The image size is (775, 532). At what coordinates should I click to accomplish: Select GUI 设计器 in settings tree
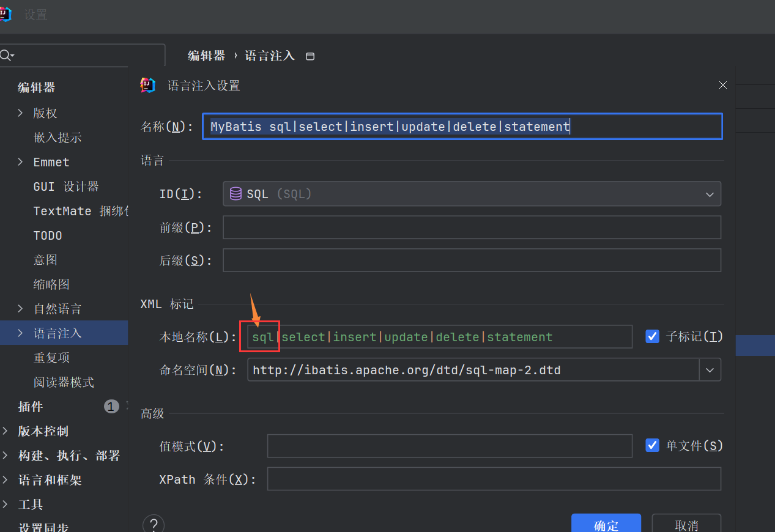pos(66,187)
